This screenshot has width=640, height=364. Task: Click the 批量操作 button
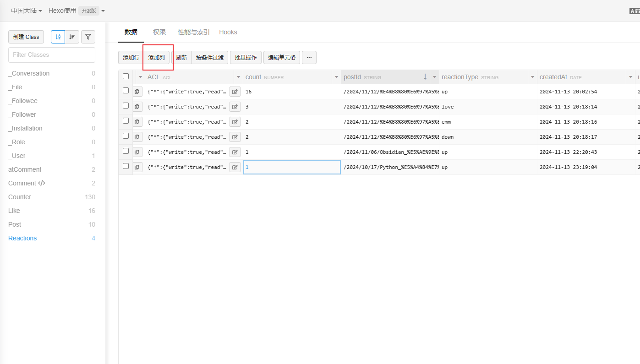point(246,58)
